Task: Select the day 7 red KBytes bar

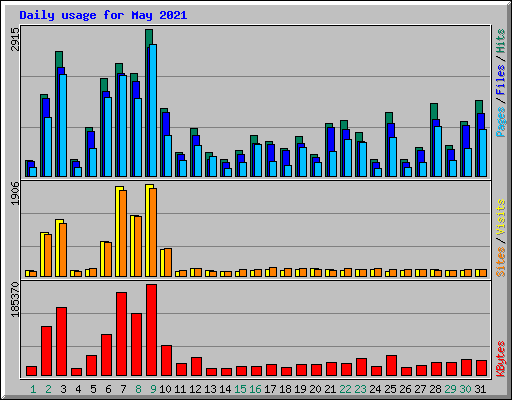Action: pos(121,334)
